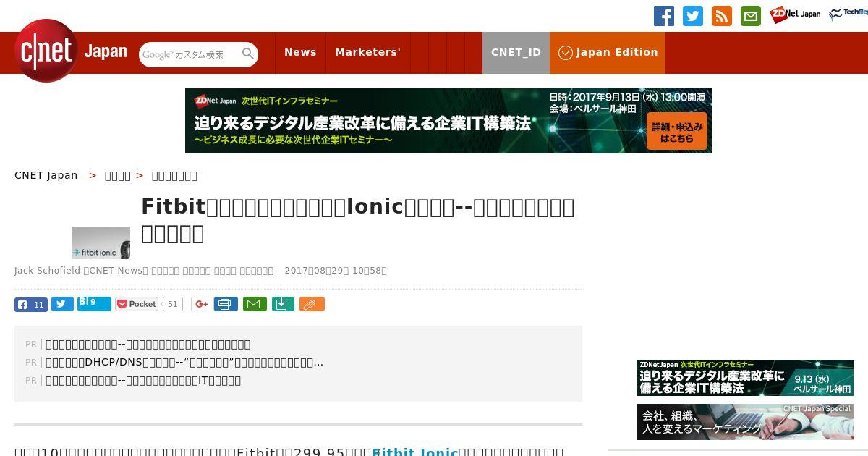Image resolution: width=868 pixels, height=456 pixels.
Task: Open the RSS feed icon in header
Action: pos(722,16)
